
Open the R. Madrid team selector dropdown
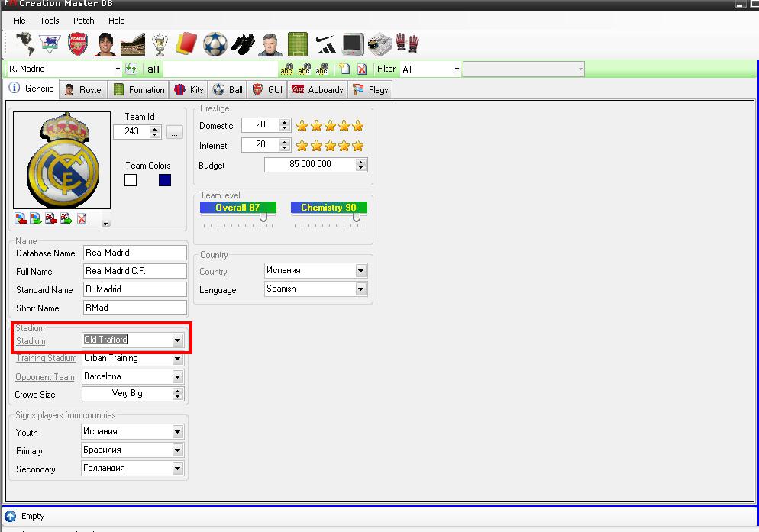point(118,69)
